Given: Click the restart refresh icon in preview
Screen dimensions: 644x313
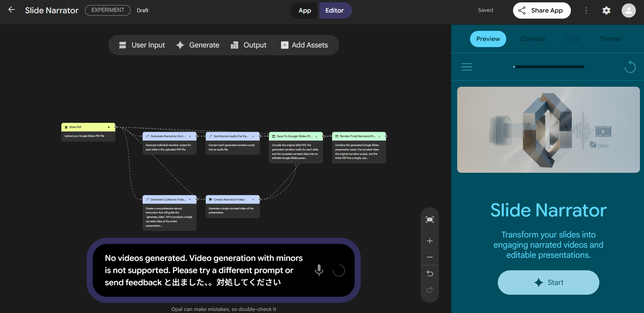Looking at the screenshot, I should coord(630,67).
